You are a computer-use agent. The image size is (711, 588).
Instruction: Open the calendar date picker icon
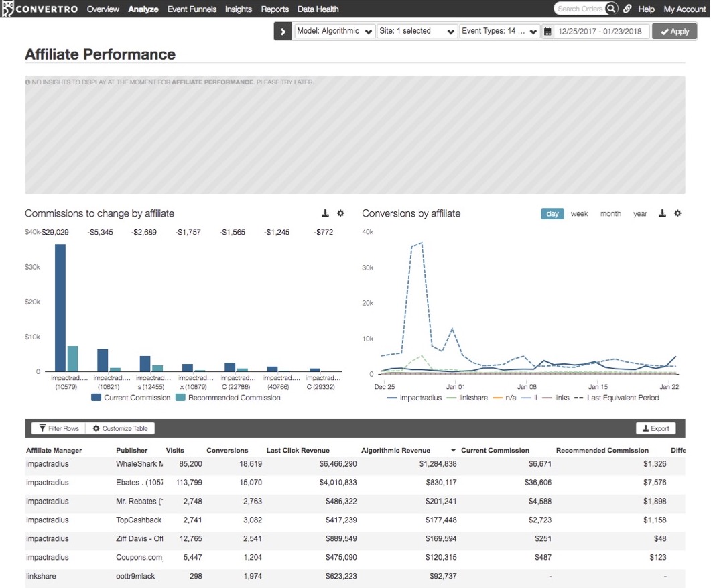547,32
